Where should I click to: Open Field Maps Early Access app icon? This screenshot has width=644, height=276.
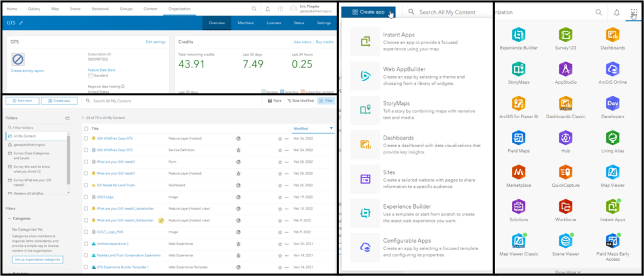pyautogui.click(x=613, y=241)
